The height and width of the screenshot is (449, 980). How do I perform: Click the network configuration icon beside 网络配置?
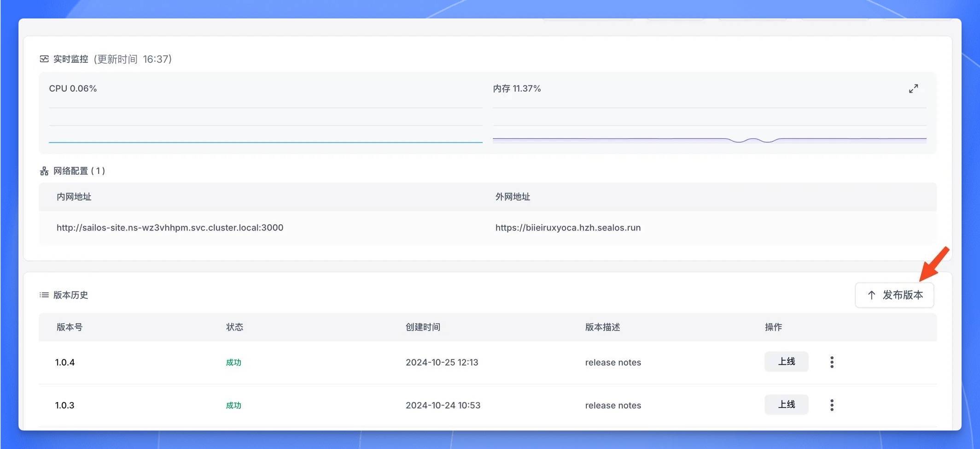44,171
